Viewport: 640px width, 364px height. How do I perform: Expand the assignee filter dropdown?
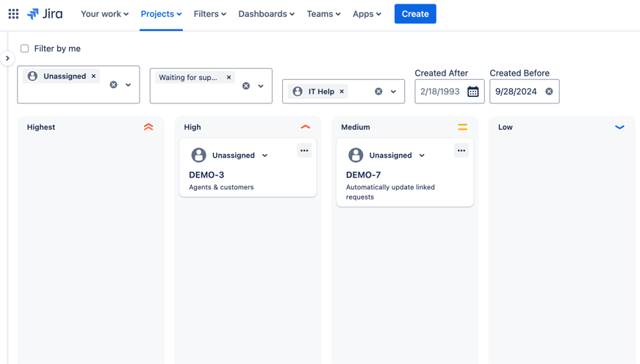point(129,85)
